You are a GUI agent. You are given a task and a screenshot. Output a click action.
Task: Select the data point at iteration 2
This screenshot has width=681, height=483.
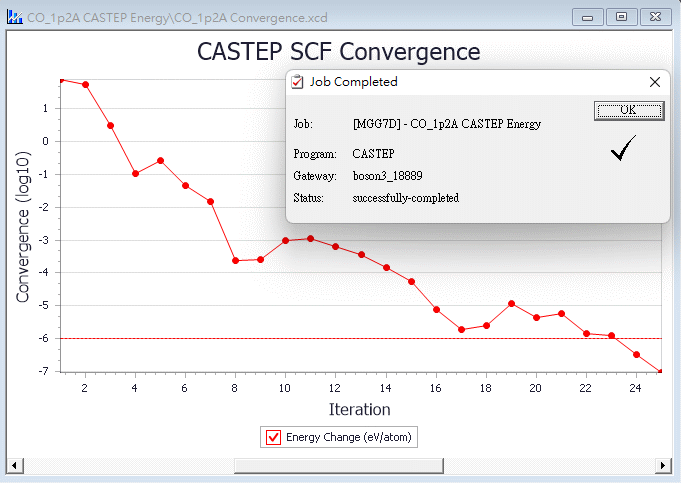pyautogui.click(x=85, y=84)
